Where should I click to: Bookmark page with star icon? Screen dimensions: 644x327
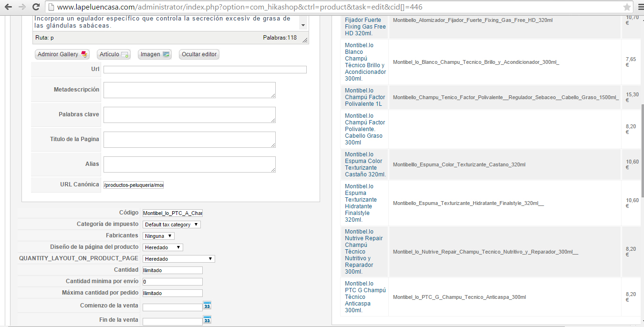[x=627, y=7]
